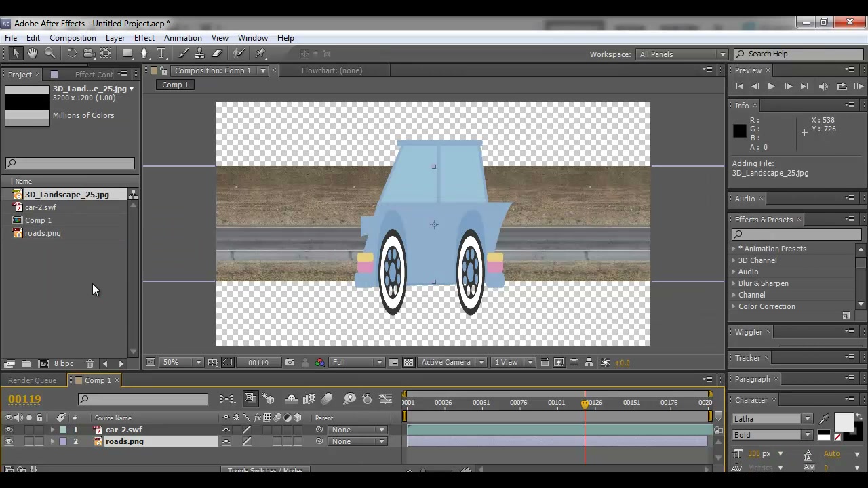Take a snapshot with the camera icon
Viewport: 868px width, 488px height.
[290, 363]
